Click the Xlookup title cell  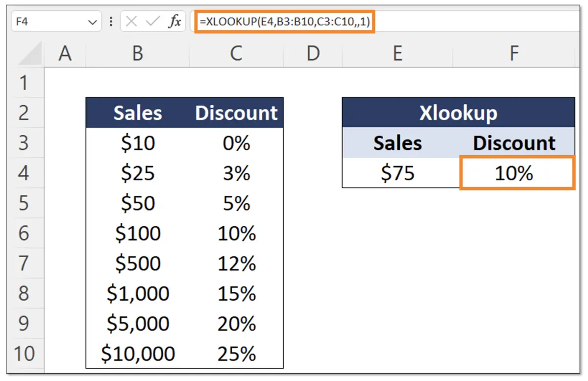click(458, 113)
